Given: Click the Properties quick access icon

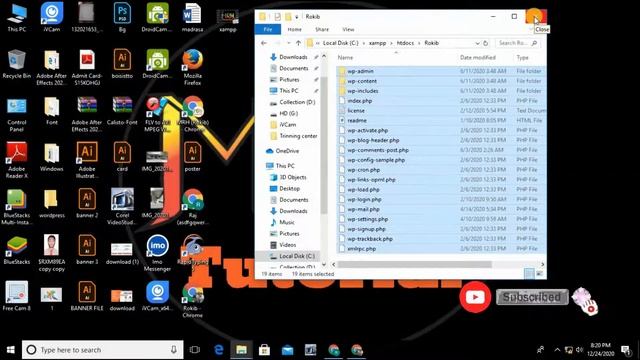Looking at the screenshot, I should (277, 17).
